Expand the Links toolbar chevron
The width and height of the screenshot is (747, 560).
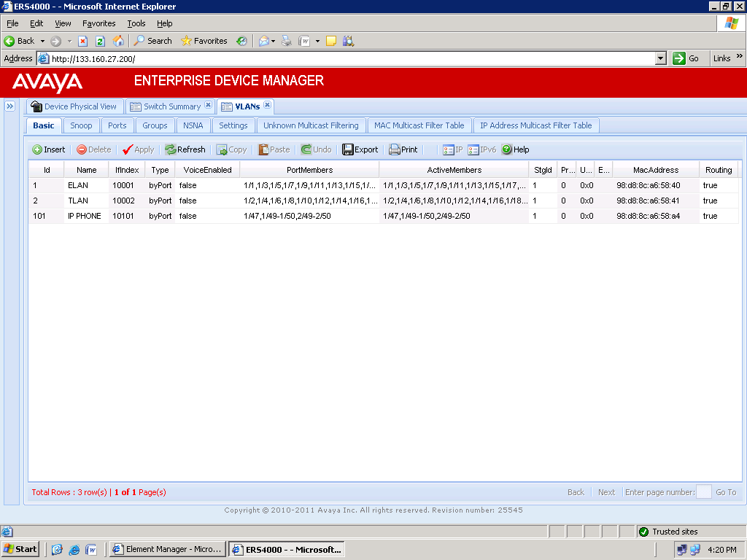(x=740, y=56)
